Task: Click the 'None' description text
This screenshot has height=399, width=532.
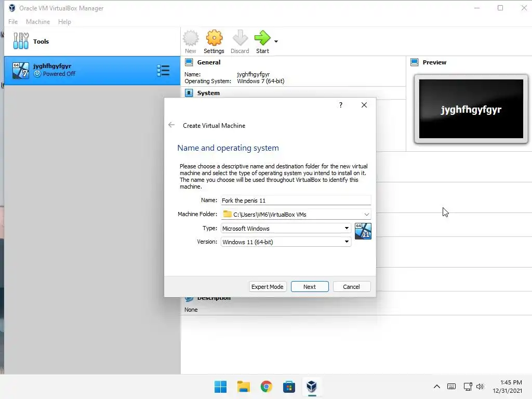Action: click(191, 310)
